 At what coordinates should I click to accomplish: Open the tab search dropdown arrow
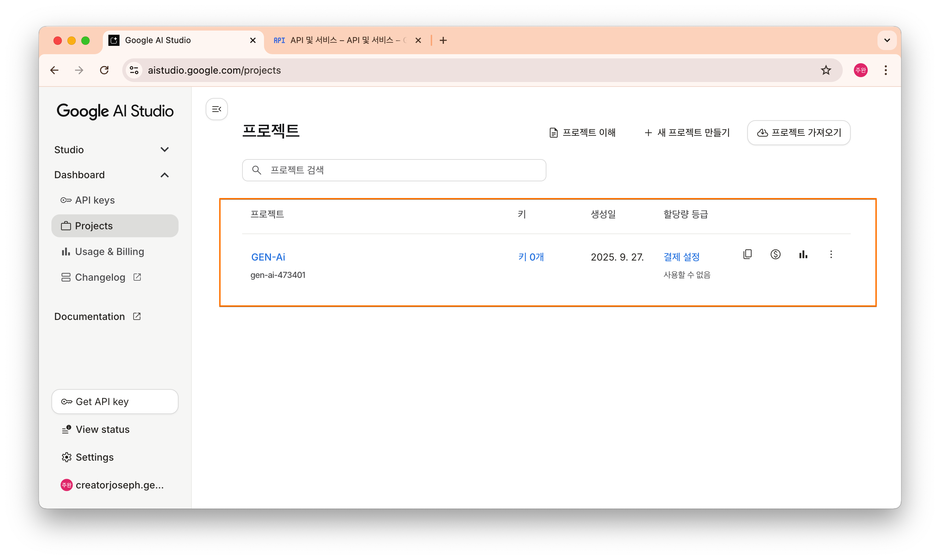point(887,40)
